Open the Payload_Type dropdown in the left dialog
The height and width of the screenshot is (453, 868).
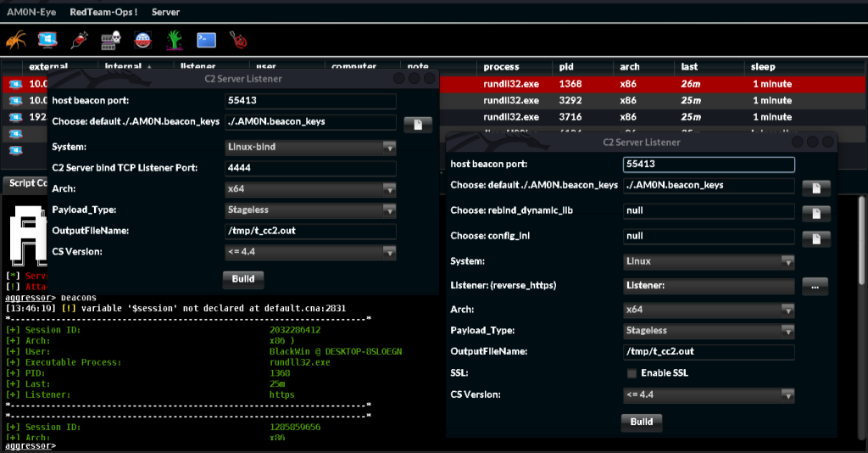(310, 210)
